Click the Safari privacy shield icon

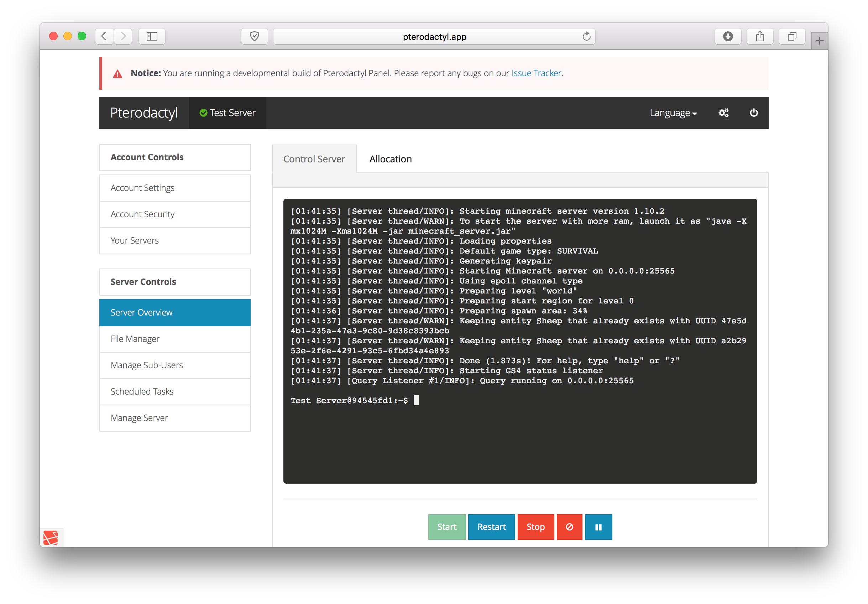click(x=255, y=36)
